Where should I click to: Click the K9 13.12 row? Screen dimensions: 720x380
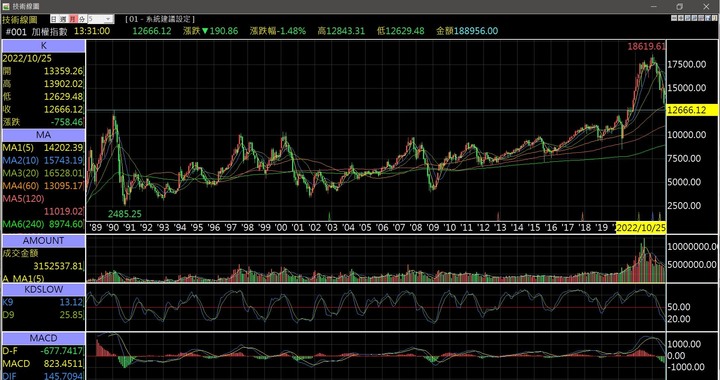coord(43,302)
